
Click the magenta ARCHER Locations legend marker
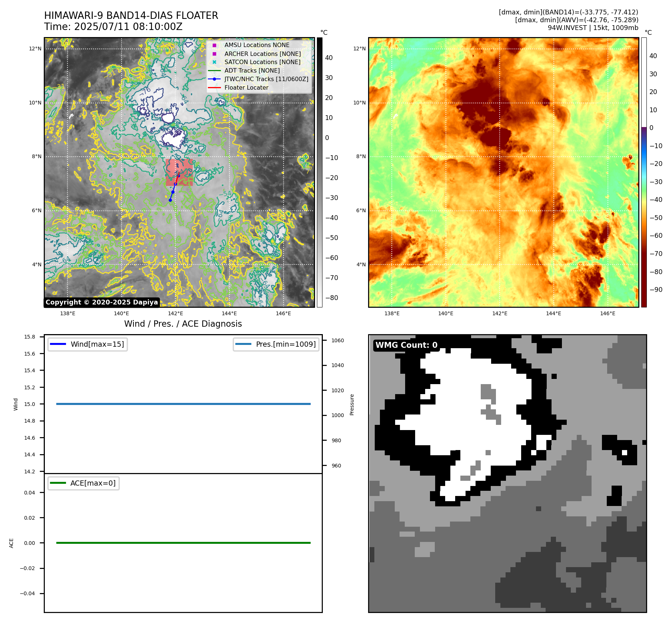[x=214, y=54]
